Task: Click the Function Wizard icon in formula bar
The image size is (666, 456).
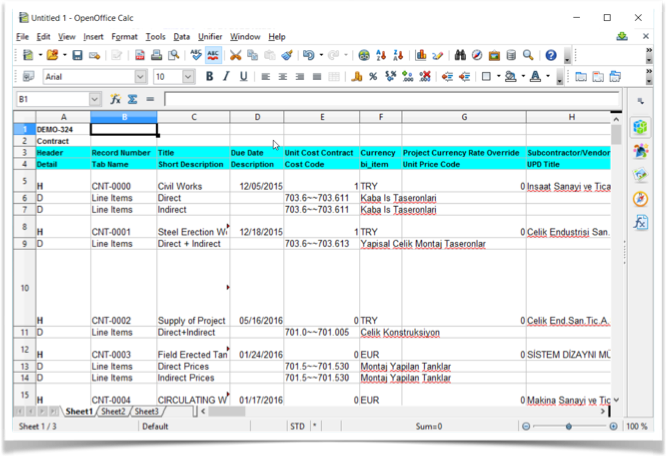Action: [116, 100]
